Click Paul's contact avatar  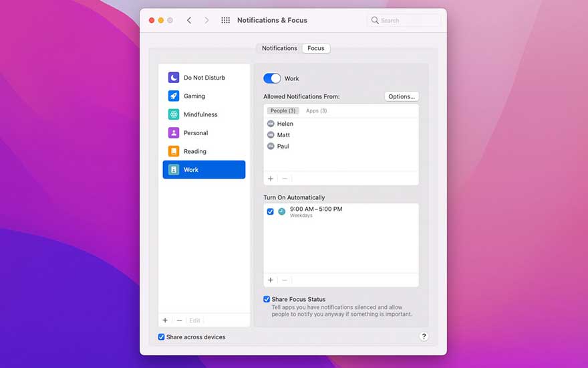coord(271,146)
